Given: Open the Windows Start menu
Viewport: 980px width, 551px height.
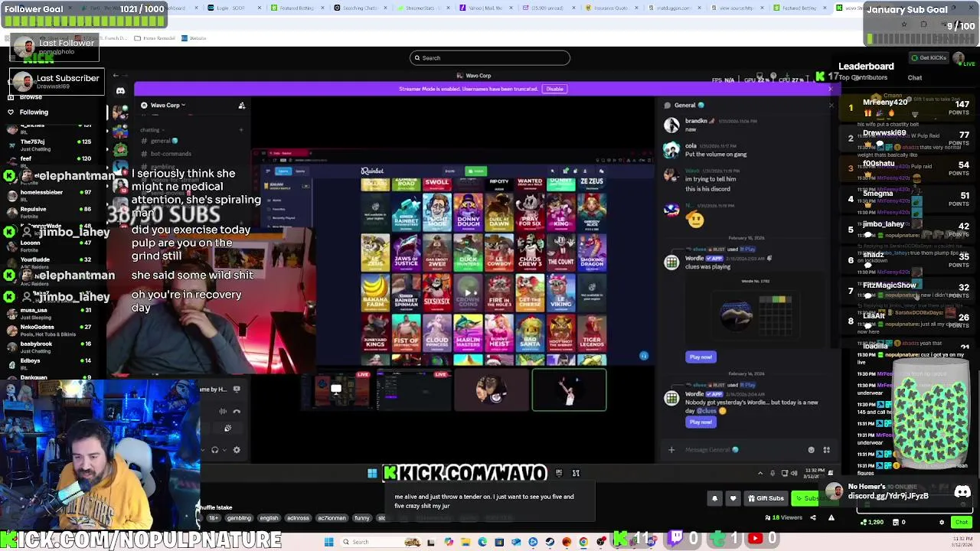Looking at the screenshot, I should [x=328, y=542].
